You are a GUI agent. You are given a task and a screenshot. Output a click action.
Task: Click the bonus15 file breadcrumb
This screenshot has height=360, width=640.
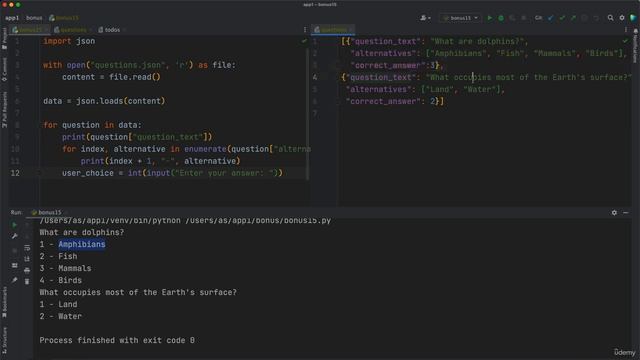(x=64, y=18)
